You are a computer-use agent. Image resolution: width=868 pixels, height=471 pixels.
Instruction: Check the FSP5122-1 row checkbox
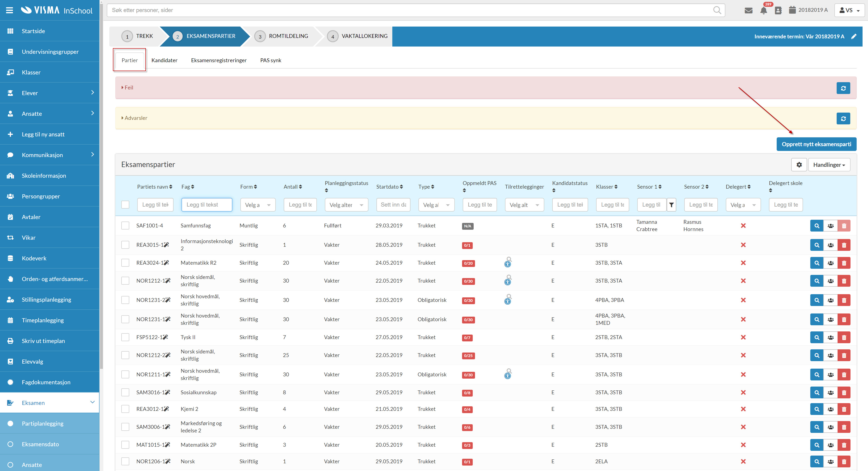(125, 337)
